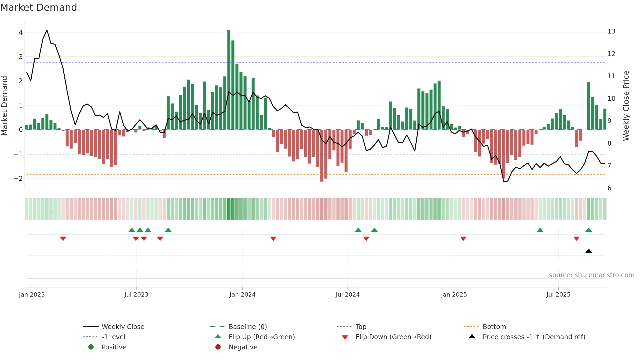Click the Weekly Close Price axis title

(x=626, y=106)
